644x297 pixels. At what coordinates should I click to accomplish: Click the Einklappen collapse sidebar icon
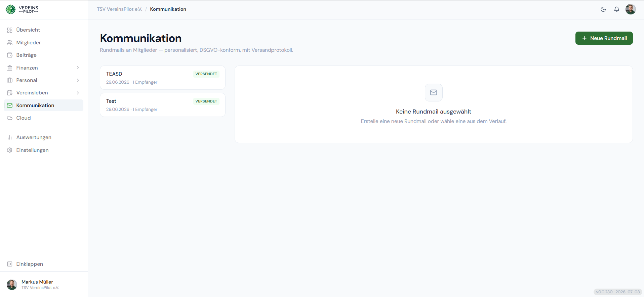(10, 264)
